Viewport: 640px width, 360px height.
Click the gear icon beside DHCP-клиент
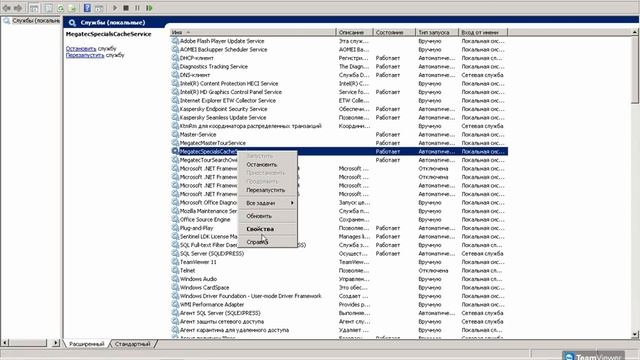click(x=175, y=58)
